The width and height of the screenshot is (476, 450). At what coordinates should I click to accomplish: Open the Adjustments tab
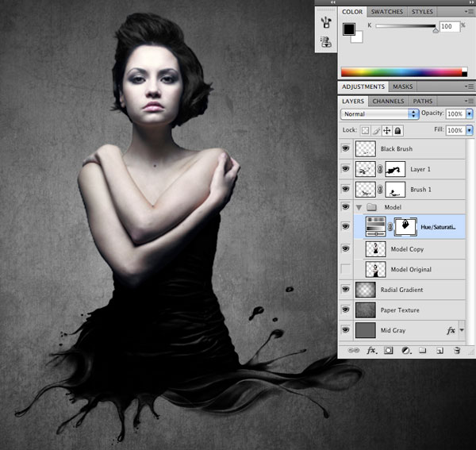(363, 87)
